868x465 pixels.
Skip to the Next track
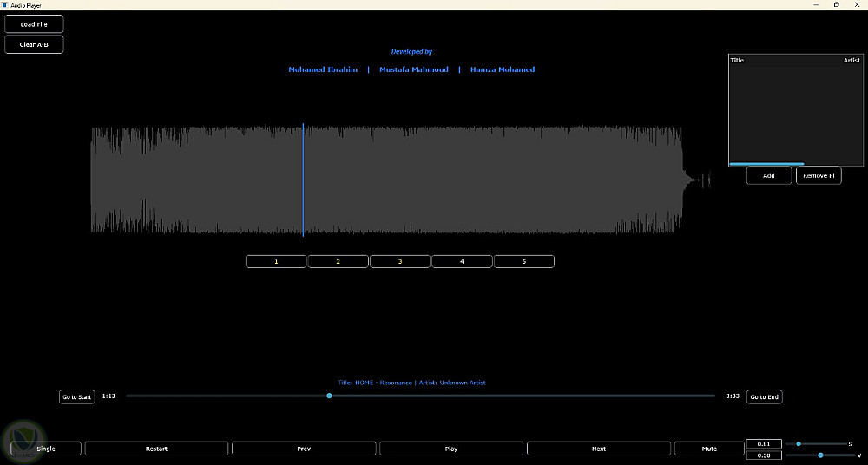[x=599, y=449]
